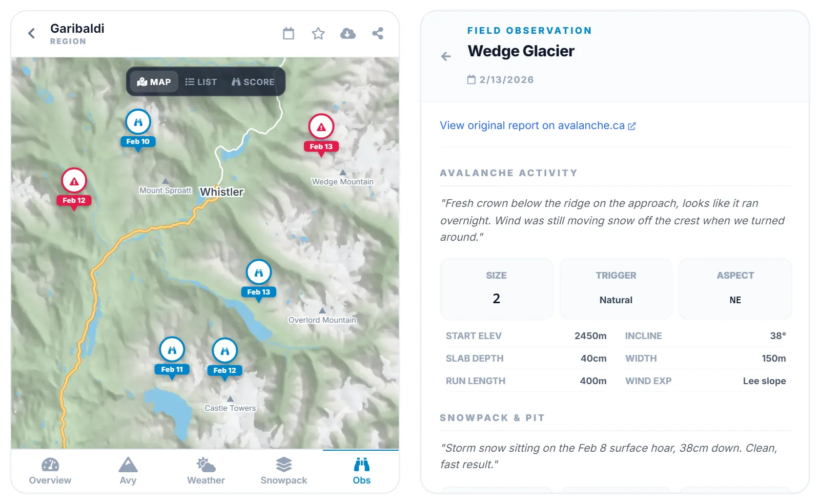820x504 pixels.
Task: Switch to SCORE view
Action: (253, 82)
